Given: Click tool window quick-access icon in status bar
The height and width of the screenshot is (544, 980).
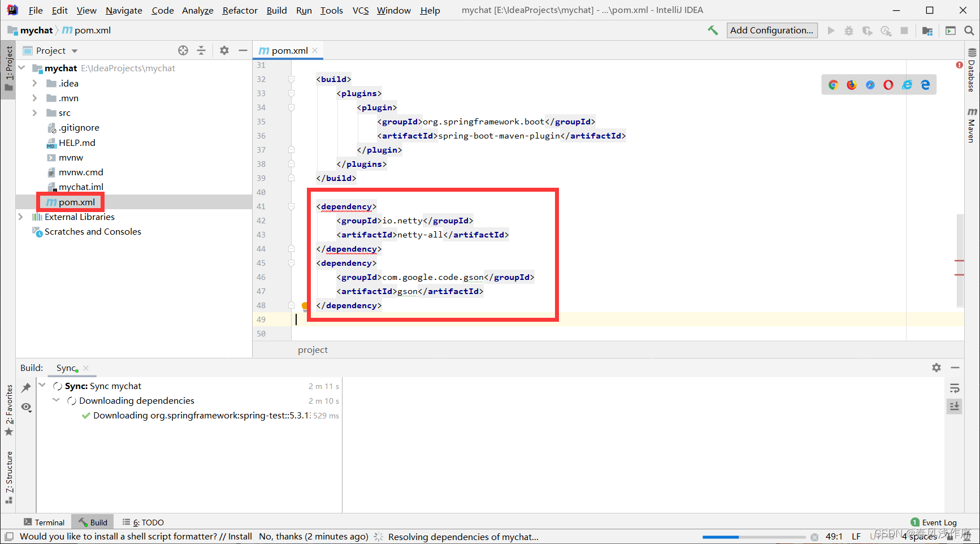Looking at the screenshot, I should [x=9, y=537].
